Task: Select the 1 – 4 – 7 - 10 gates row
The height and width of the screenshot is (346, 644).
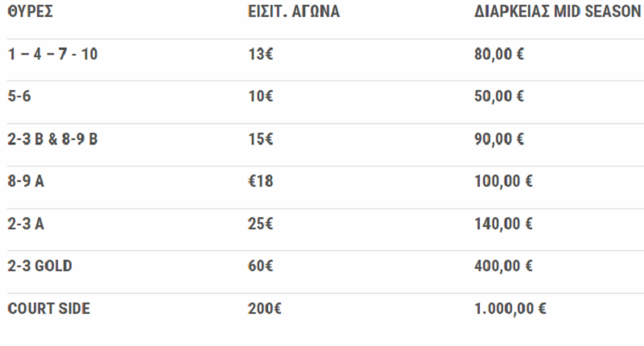Action: point(322,54)
